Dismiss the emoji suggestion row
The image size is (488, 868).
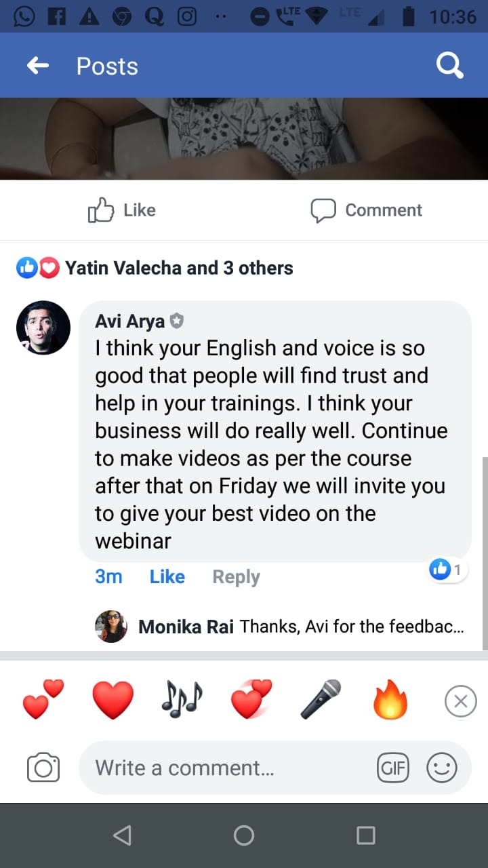tap(460, 701)
